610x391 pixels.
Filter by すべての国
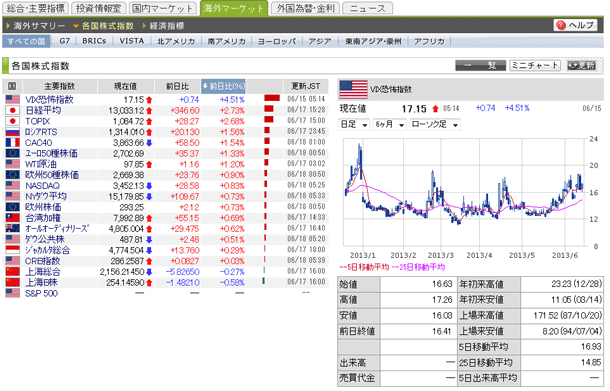click(x=26, y=41)
